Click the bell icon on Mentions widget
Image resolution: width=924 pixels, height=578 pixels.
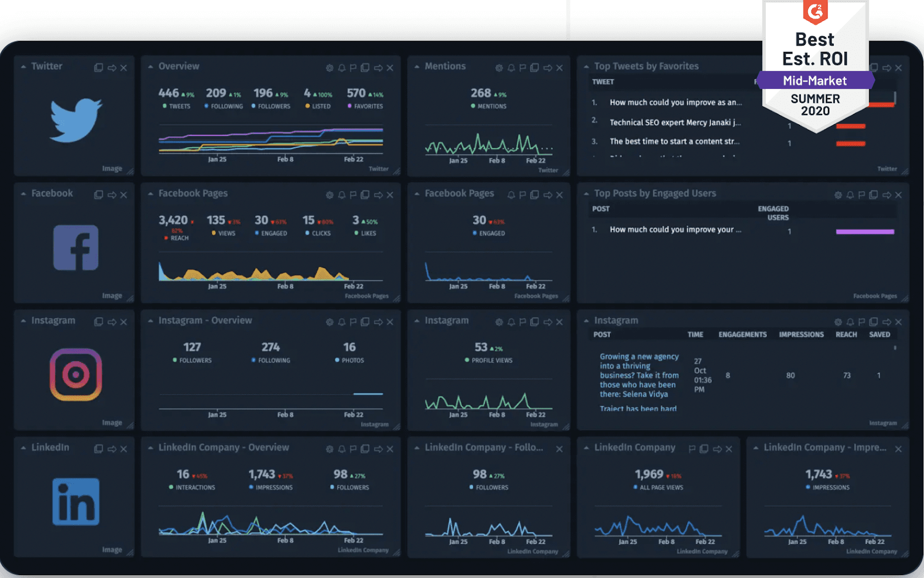511,68
